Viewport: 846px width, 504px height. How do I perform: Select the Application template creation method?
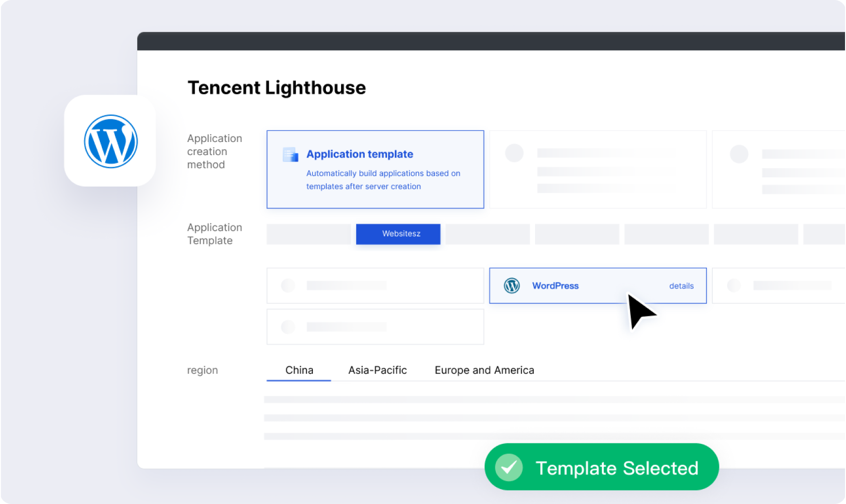(375, 169)
